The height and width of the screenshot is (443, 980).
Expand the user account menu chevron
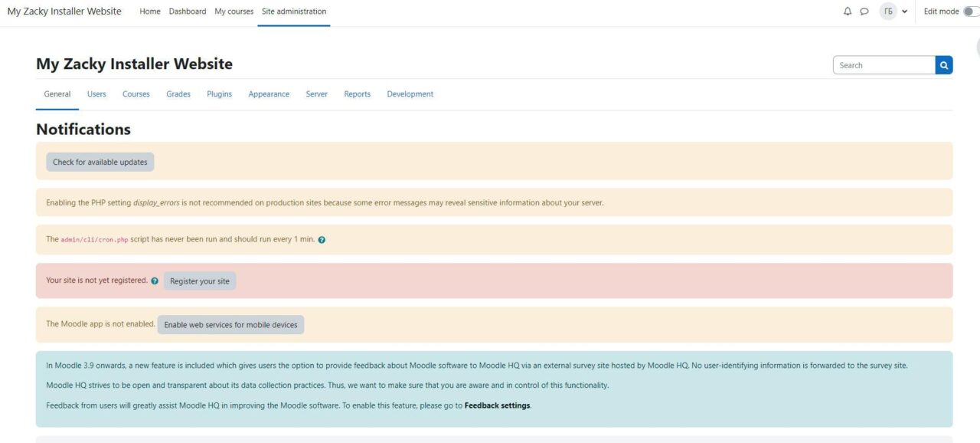pos(905,11)
